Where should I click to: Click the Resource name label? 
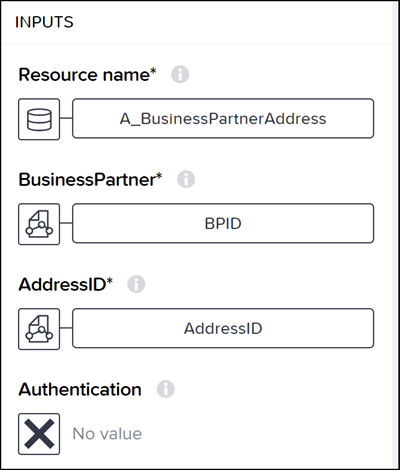click(x=84, y=75)
